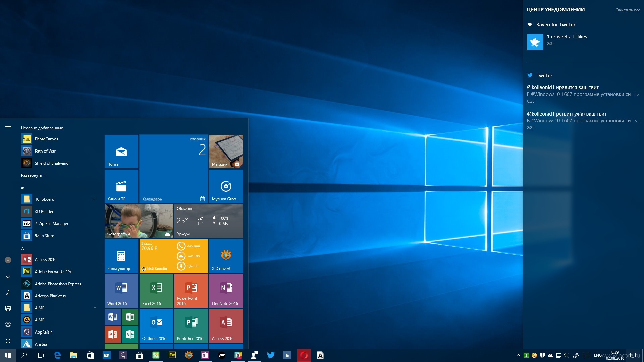This screenshot has width=644, height=362.
Task: Expand Развернуть section
Action: (33, 176)
